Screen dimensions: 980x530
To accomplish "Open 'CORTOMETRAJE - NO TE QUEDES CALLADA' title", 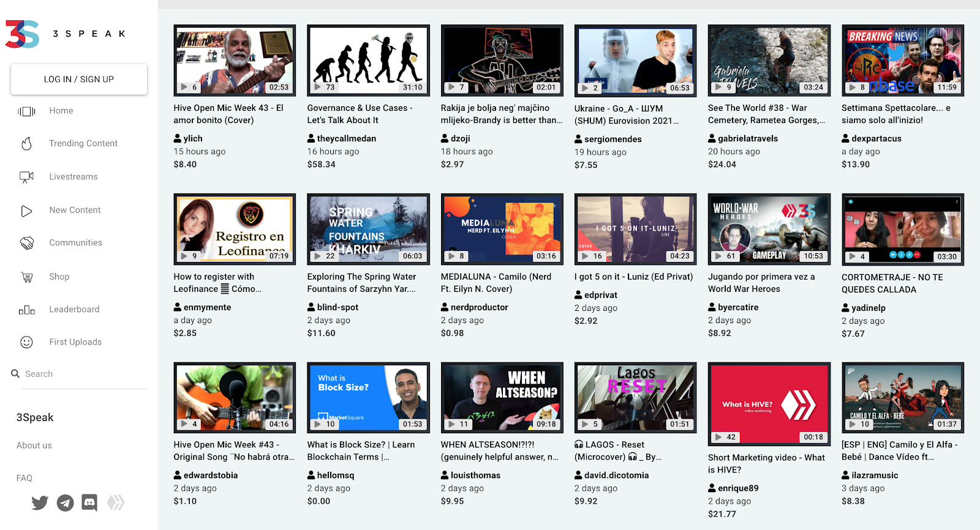I will [x=892, y=283].
